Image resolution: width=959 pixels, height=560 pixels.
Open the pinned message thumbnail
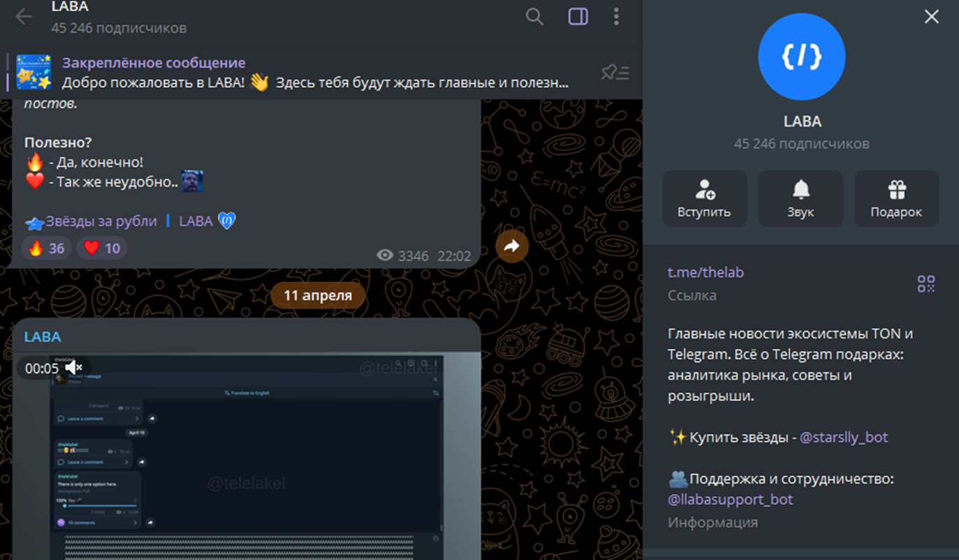pyautogui.click(x=34, y=73)
